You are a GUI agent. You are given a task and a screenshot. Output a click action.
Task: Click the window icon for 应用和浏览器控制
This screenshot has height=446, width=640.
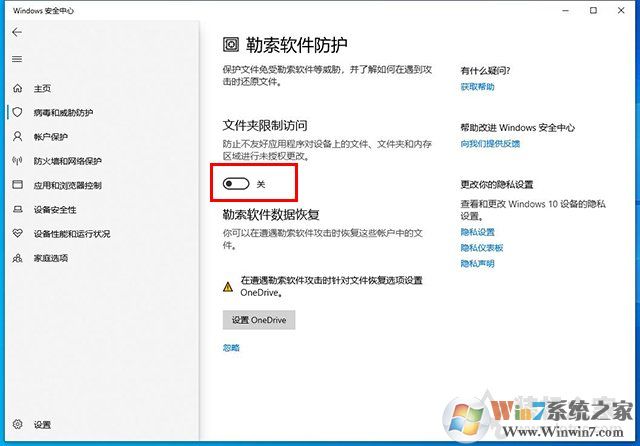(17, 185)
